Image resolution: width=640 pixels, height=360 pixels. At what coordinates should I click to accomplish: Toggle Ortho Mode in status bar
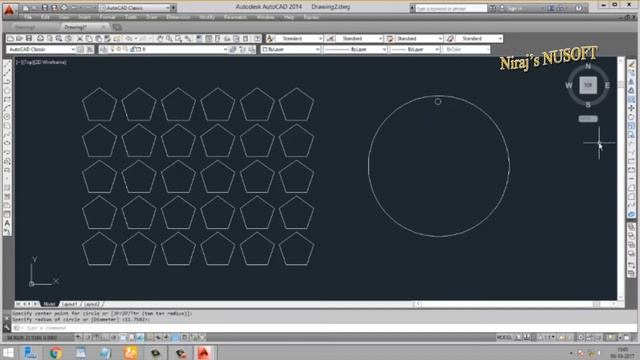[x=104, y=338]
